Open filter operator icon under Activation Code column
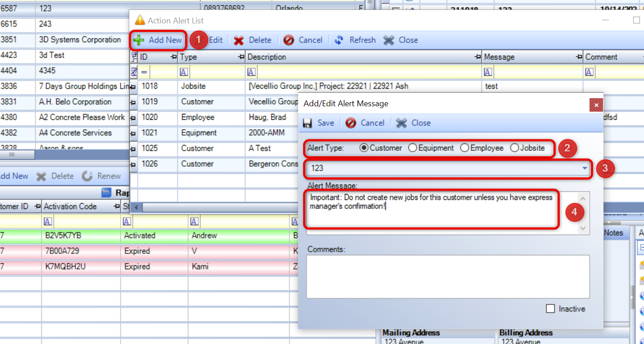The image size is (644, 344). [x=47, y=222]
